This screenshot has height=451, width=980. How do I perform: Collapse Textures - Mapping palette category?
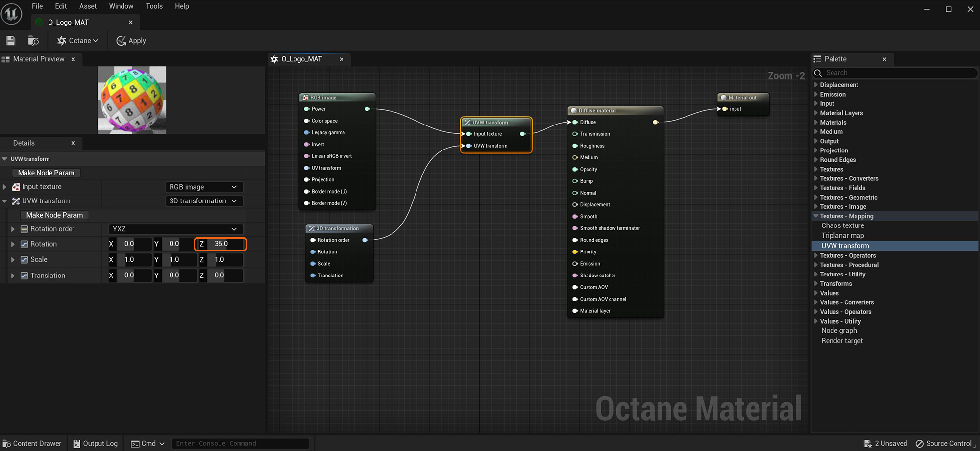coord(816,216)
